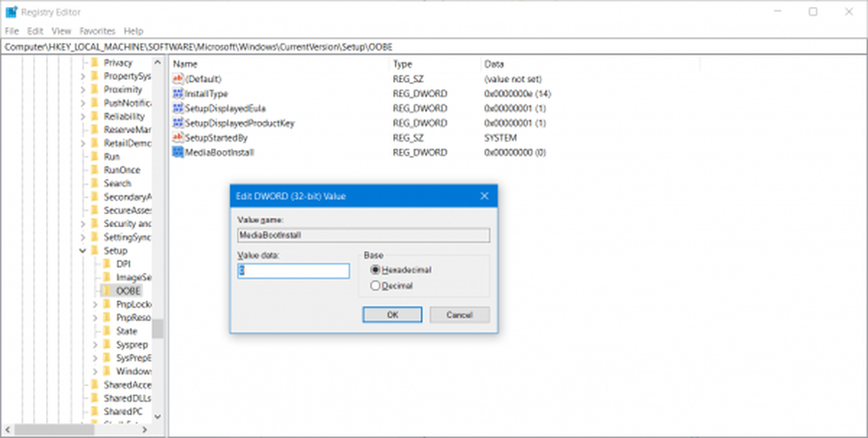
Task: Expand the Privacy tree node
Action: click(x=83, y=62)
